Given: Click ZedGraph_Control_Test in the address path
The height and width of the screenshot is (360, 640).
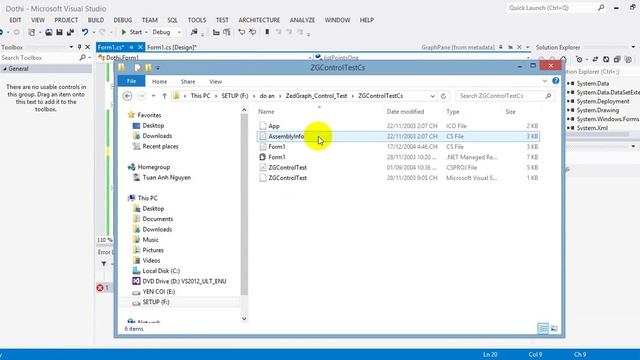Looking at the screenshot, I should click(x=316, y=96).
